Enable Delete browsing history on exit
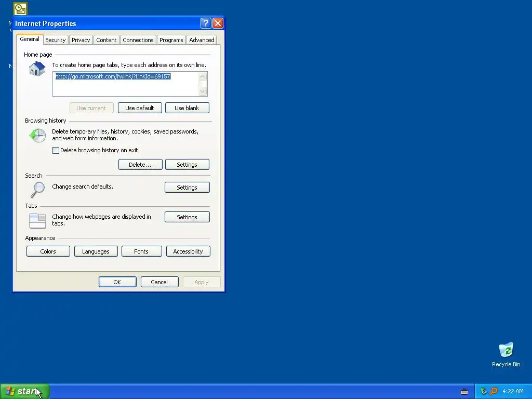The height and width of the screenshot is (399, 532). [x=56, y=150]
